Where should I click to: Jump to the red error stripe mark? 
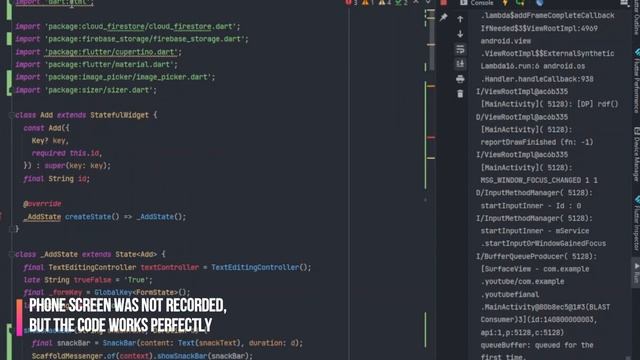pos(431,138)
